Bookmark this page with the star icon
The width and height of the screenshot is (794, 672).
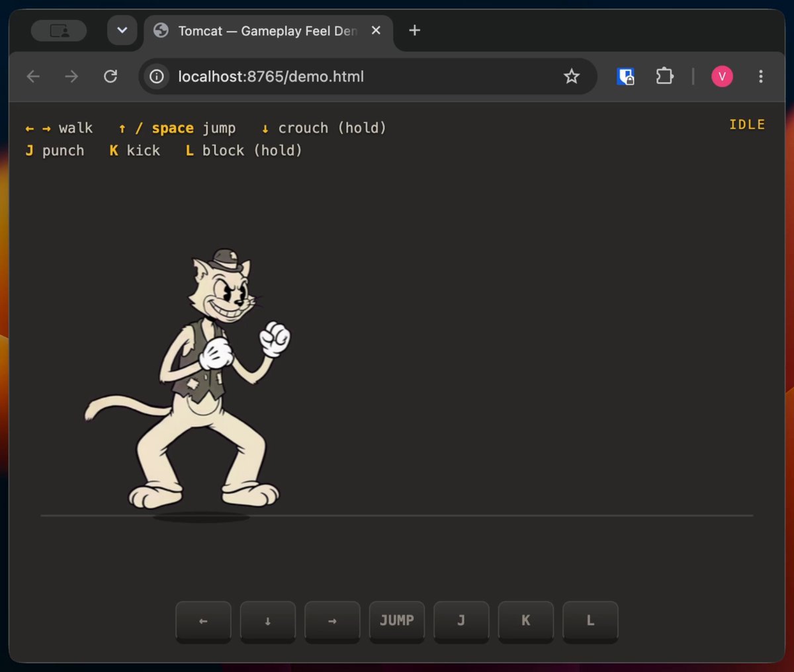point(572,77)
